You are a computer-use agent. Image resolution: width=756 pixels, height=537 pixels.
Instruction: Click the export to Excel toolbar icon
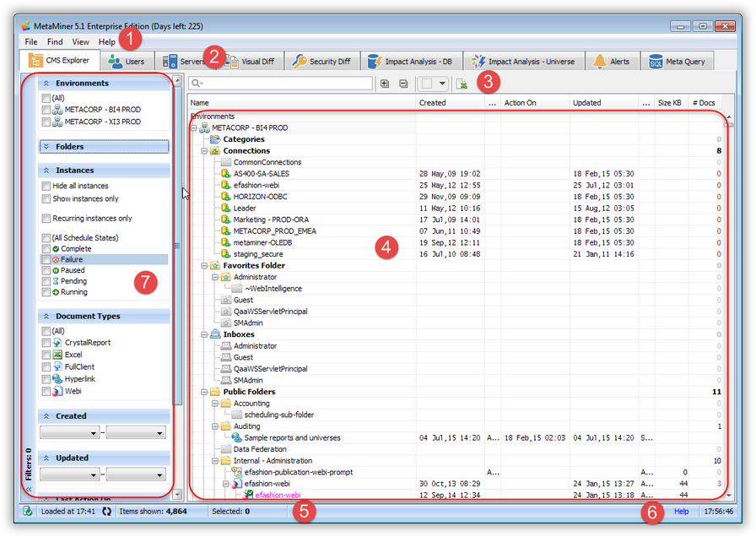coord(462,84)
